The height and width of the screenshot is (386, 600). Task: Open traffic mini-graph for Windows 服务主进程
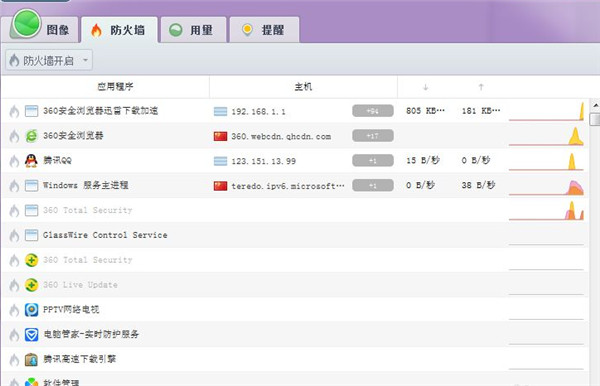(546, 186)
